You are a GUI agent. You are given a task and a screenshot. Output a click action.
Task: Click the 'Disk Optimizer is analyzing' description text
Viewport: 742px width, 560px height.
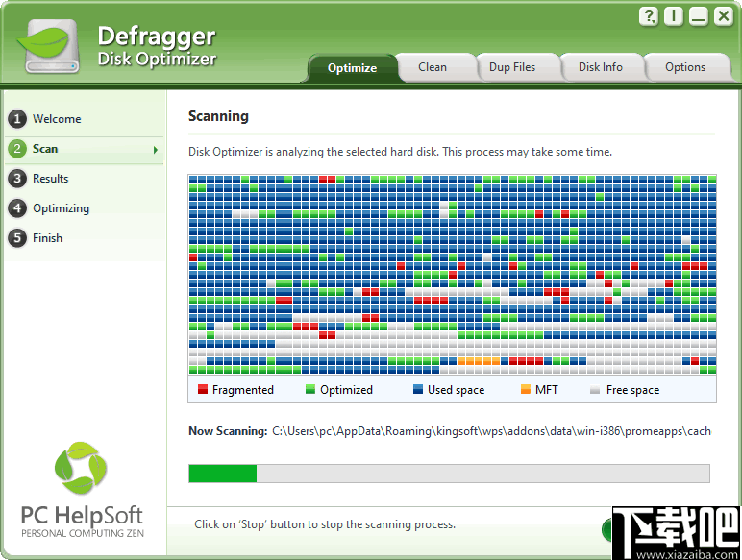pyautogui.click(x=401, y=152)
